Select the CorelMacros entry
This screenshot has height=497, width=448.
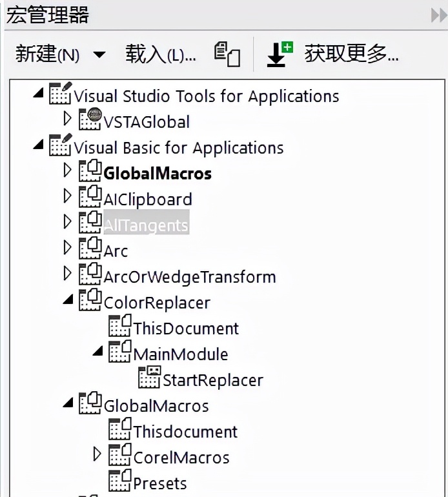pyautogui.click(x=181, y=458)
